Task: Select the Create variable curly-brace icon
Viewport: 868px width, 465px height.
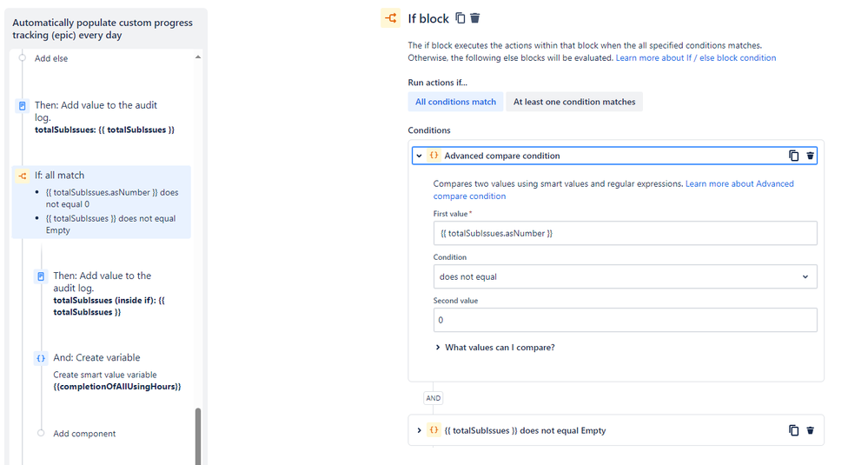Action: click(x=41, y=358)
